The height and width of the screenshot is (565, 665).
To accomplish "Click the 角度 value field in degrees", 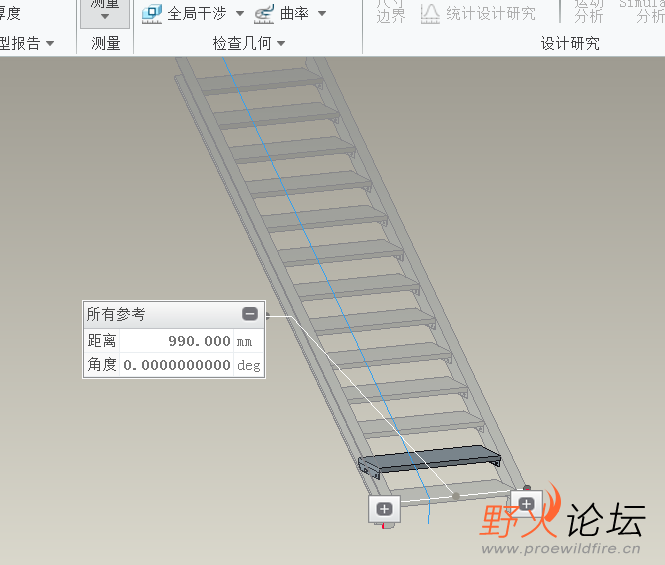I will [176, 365].
